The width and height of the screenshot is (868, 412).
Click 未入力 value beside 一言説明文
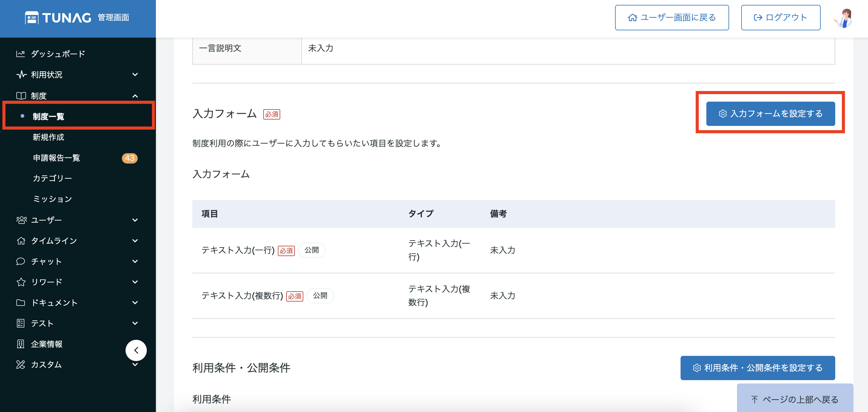point(321,48)
